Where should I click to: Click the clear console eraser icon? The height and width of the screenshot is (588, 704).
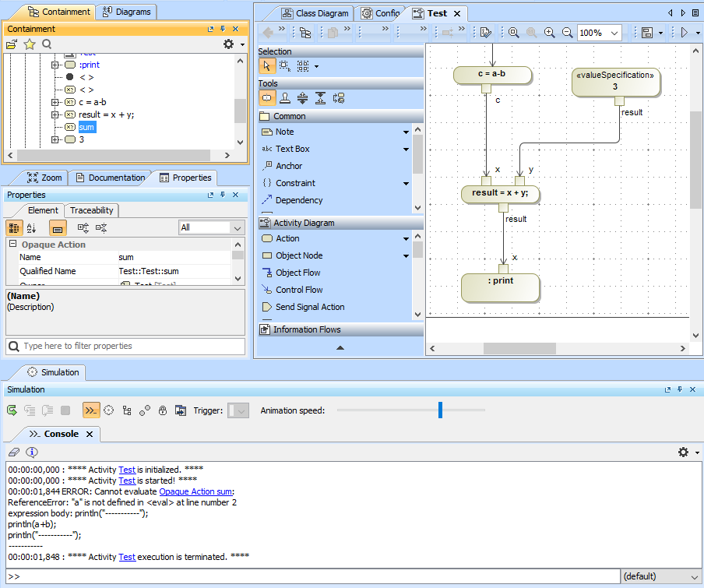click(x=13, y=452)
